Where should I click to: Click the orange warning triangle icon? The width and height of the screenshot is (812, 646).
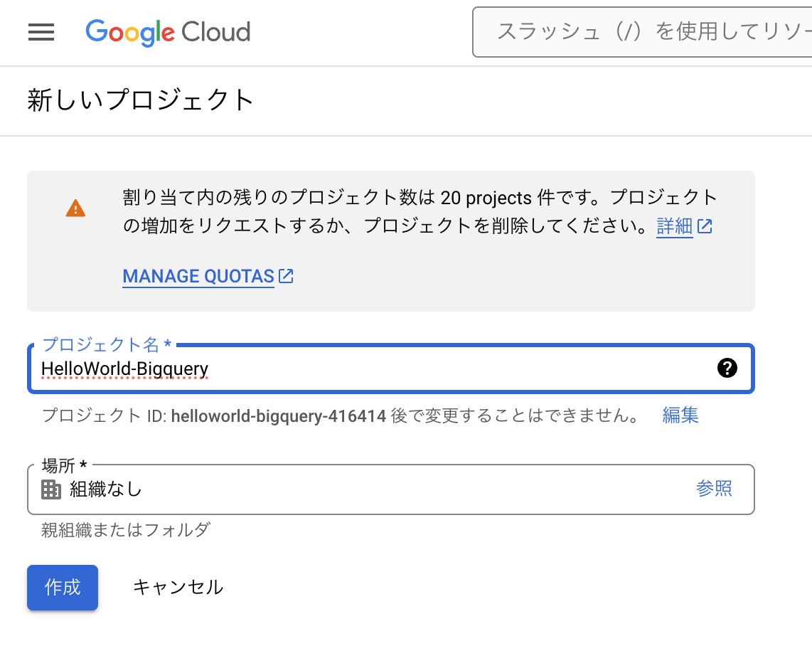(75, 208)
